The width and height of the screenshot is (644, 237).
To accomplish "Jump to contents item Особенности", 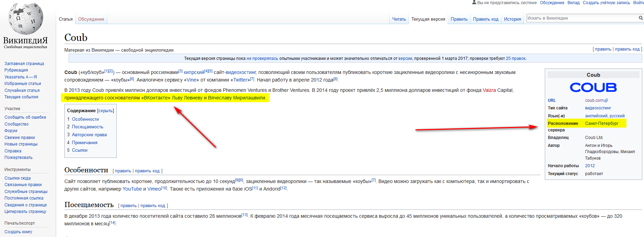I will click(x=85, y=119).
